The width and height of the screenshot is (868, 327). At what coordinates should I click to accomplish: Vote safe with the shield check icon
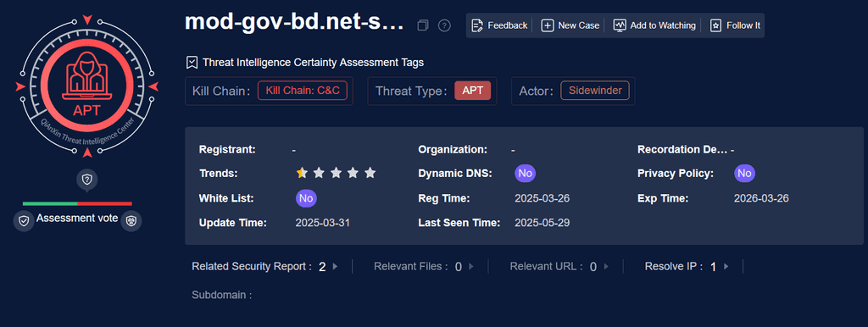click(23, 221)
